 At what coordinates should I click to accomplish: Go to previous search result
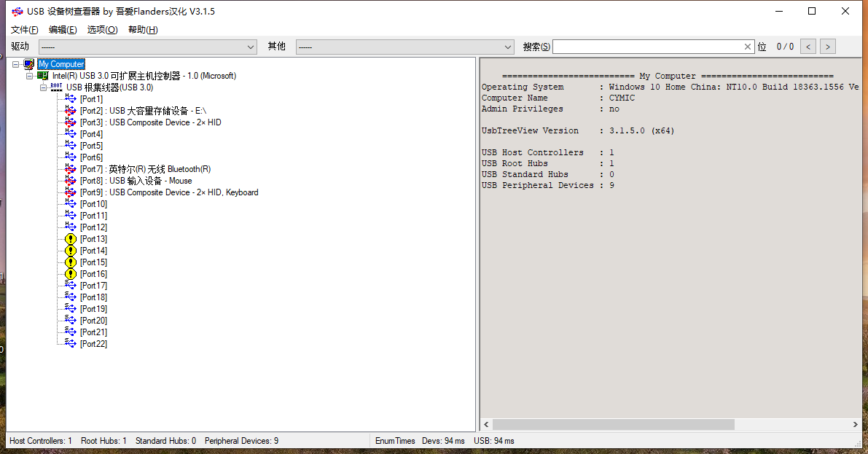[808, 47]
